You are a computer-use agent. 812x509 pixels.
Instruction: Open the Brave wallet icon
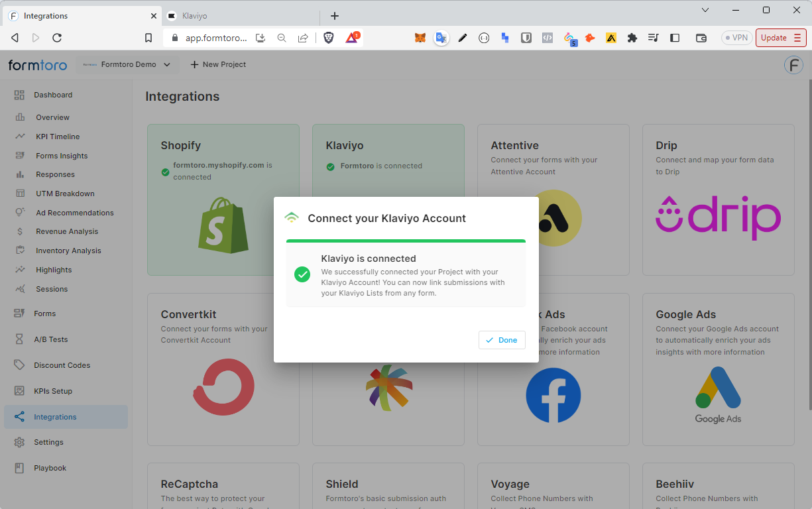tap(701, 38)
